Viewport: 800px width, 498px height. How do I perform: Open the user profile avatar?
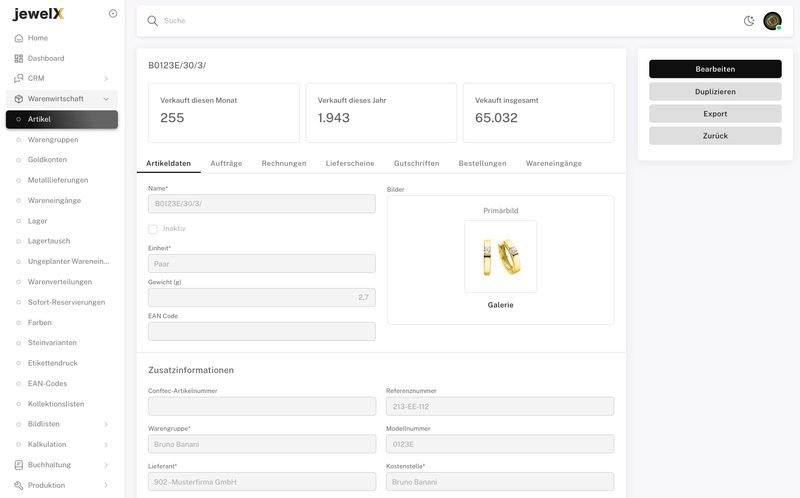(772, 21)
